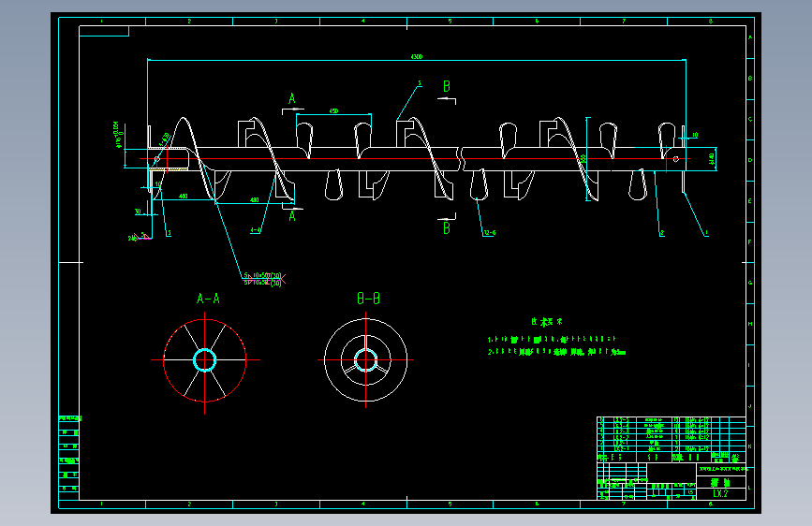Pick the shaft break line symbol
The height and width of the screenshot is (526, 812).
[x=461, y=159]
